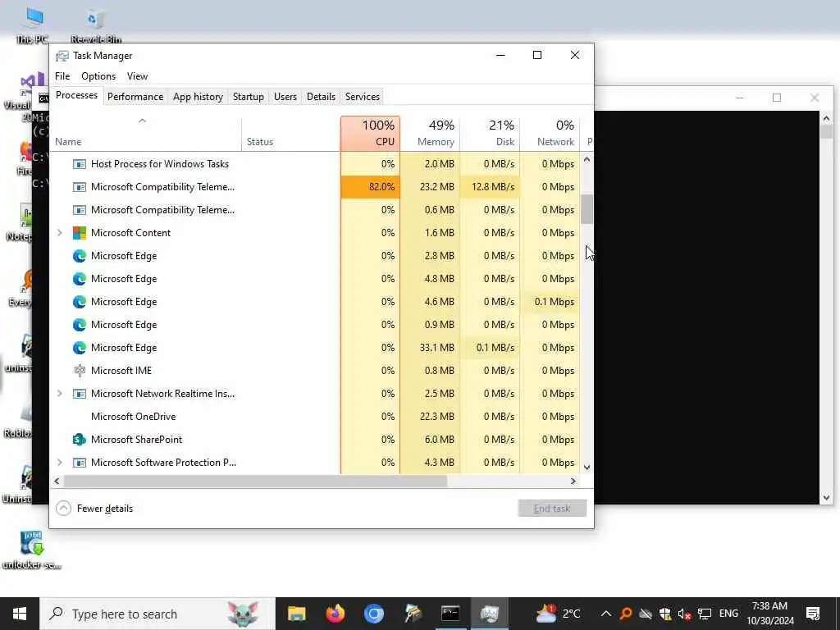Click the Recycle Bin desktop icon
The image size is (840, 630).
coord(96,25)
